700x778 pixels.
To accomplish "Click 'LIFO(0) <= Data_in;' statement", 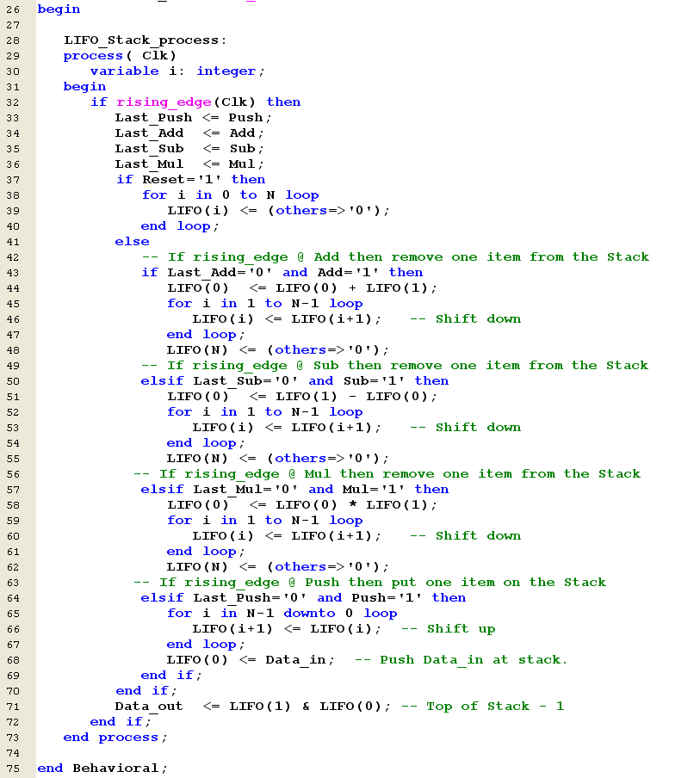I will [x=251, y=660].
